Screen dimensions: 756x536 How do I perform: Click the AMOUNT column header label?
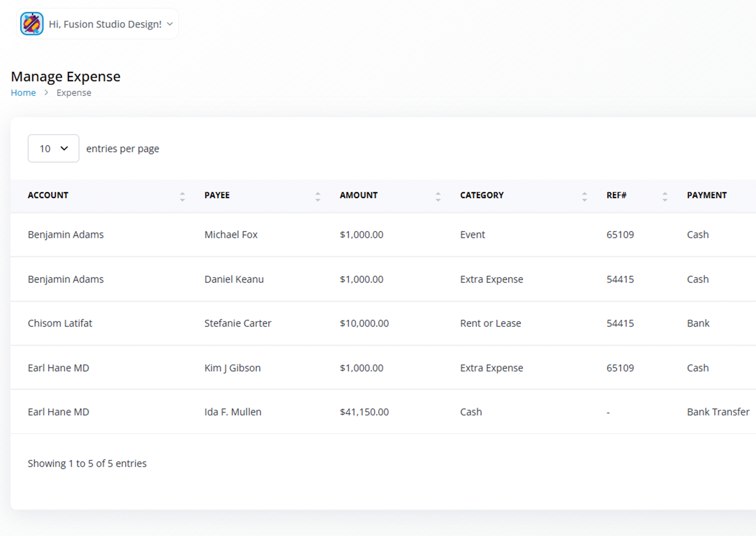coord(359,195)
